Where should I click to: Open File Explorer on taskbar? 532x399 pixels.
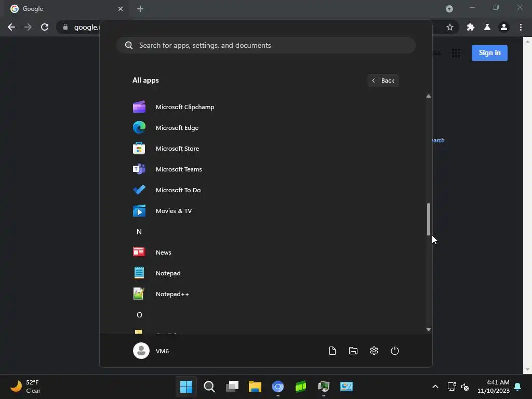[255, 387]
